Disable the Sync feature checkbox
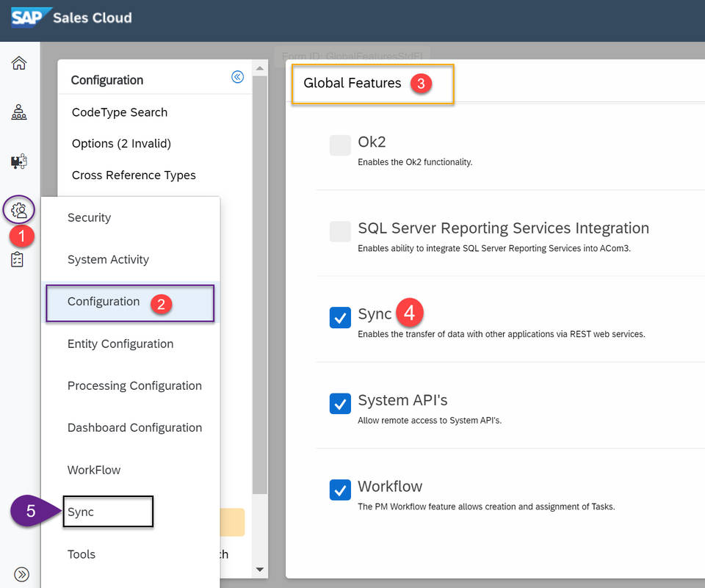The height and width of the screenshot is (588, 705). click(340, 317)
